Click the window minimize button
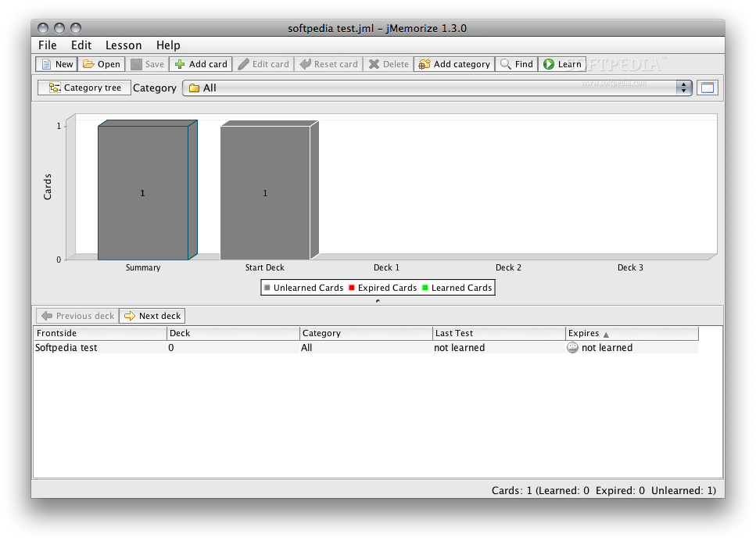 (x=59, y=28)
